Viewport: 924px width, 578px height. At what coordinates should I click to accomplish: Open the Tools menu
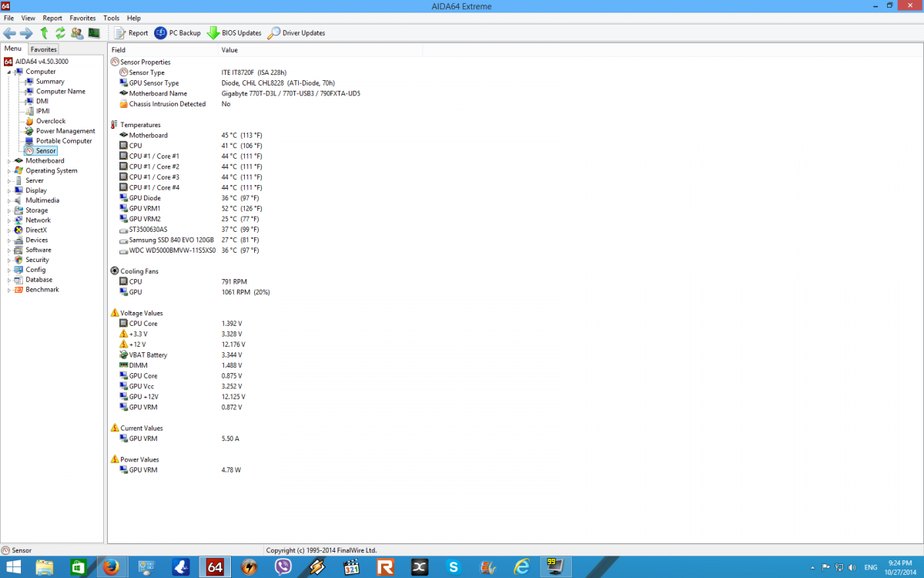click(112, 18)
